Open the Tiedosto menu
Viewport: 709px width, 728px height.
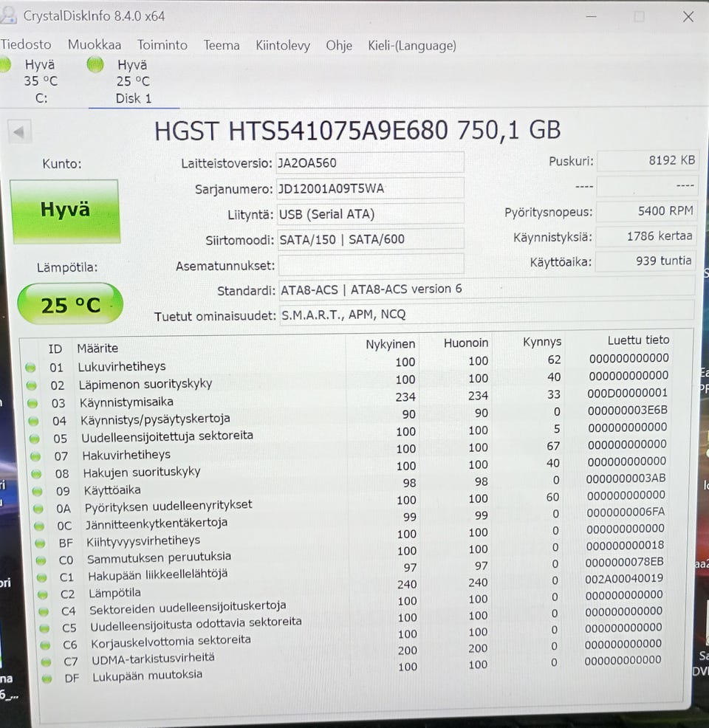click(26, 44)
